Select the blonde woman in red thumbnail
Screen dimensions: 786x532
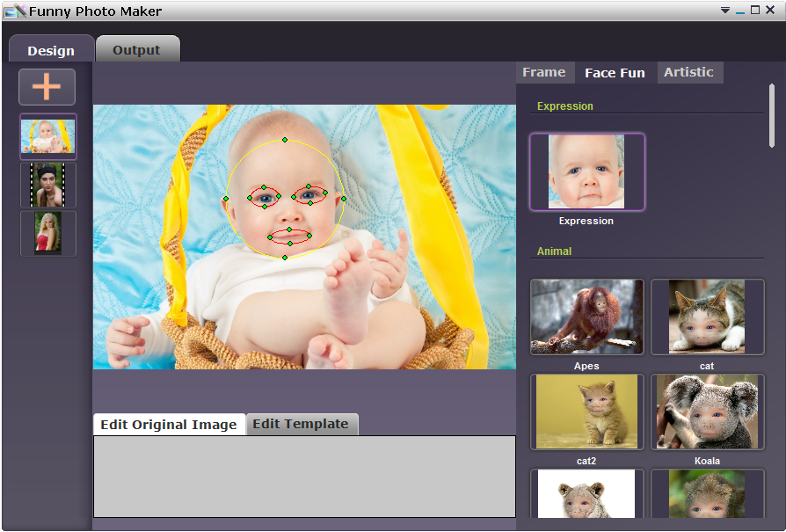(x=48, y=233)
